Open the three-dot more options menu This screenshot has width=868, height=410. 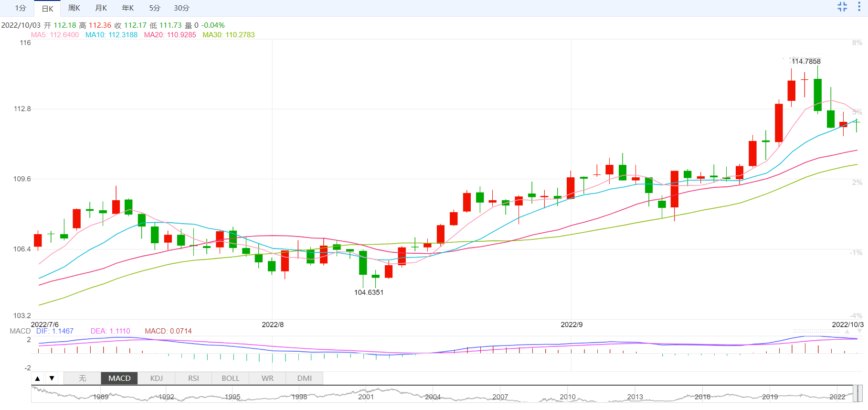(x=859, y=7)
